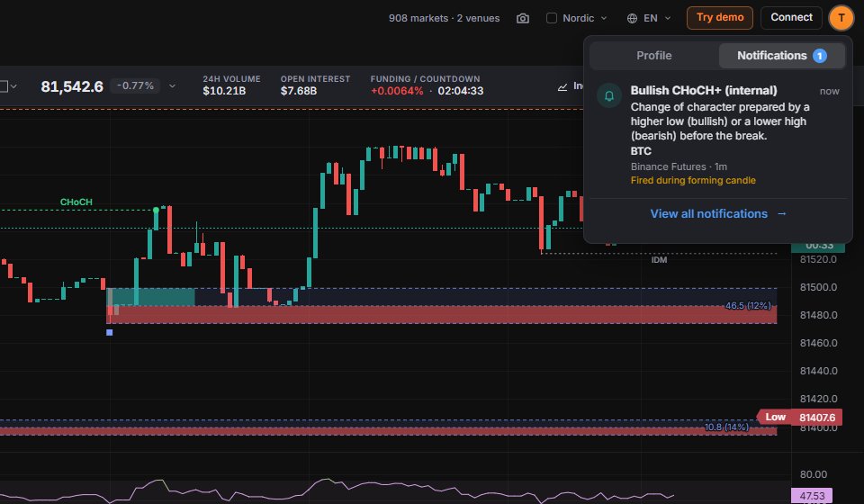This screenshot has width=864, height=504.
Task: Click the green CHoCH swing point dot
Action: (x=156, y=210)
